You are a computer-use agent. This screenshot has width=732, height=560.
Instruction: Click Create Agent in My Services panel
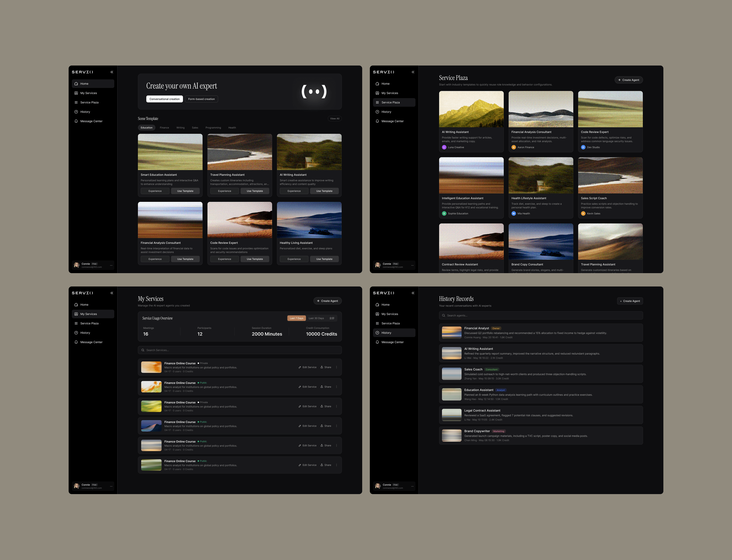pyautogui.click(x=327, y=301)
